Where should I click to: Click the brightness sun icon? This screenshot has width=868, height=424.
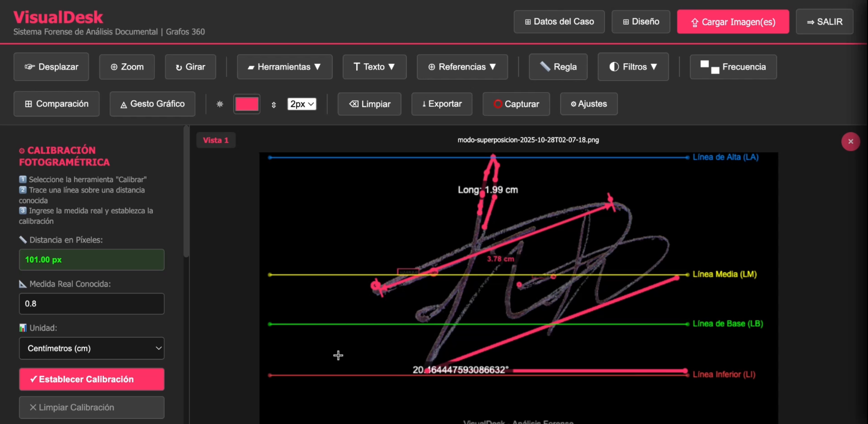click(x=220, y=104)
